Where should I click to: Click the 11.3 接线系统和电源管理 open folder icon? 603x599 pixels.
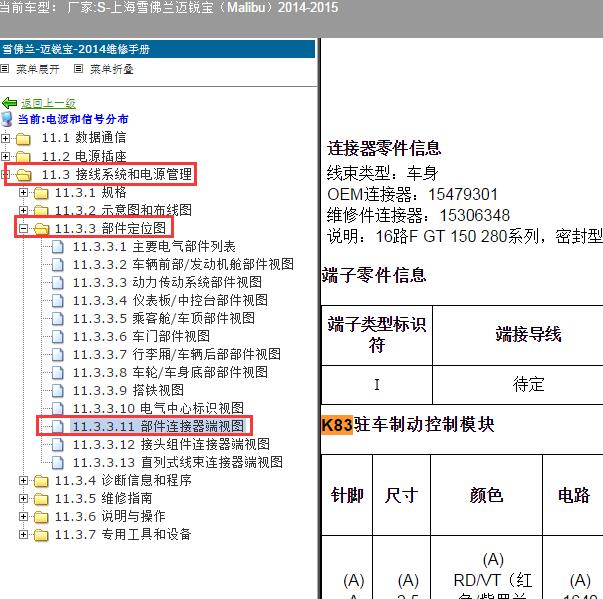coord(23,175)
